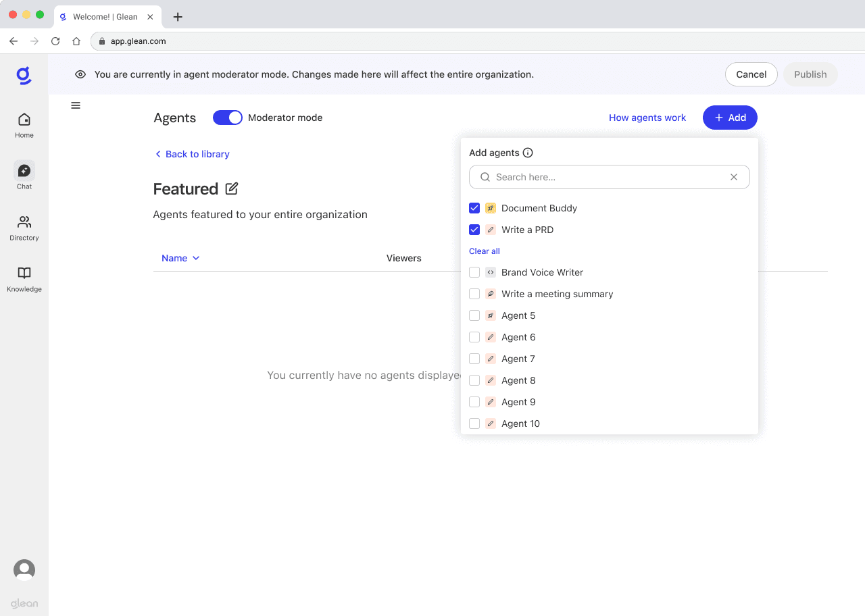The height and width of the screenshot is (616, 865).
Task: Toggle the hamburger sidebar menu
Action: click(76, 105)
